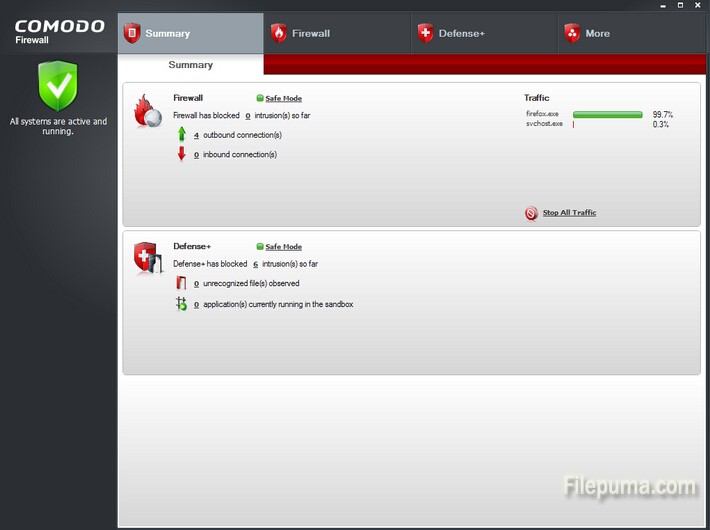Click the firefox.exe traffic progress bar

click(x=608, y=115)
